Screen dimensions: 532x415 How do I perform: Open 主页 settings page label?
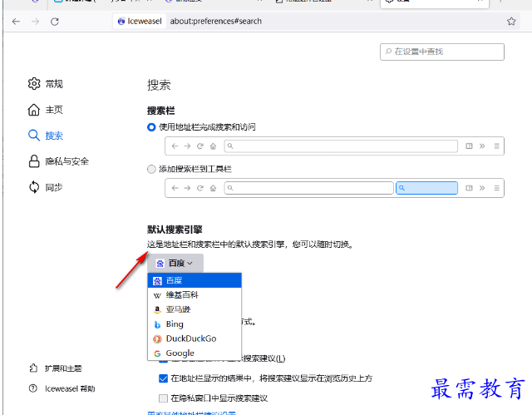(54, 110)
